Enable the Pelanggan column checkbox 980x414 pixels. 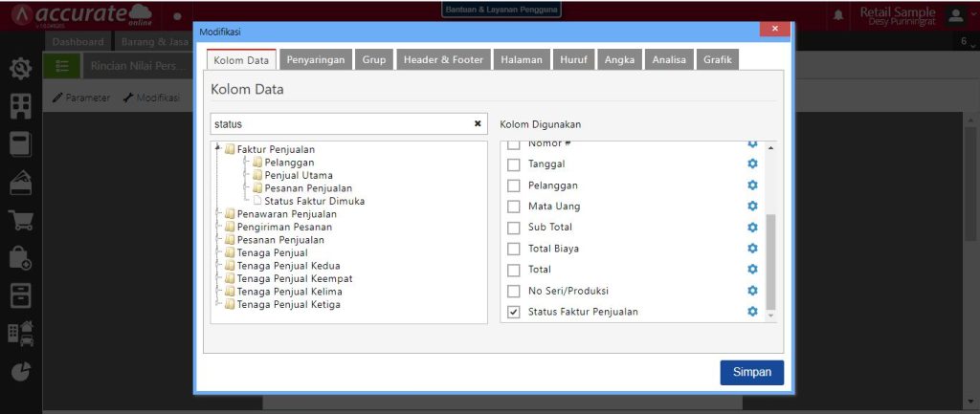(x=514, y=185)
